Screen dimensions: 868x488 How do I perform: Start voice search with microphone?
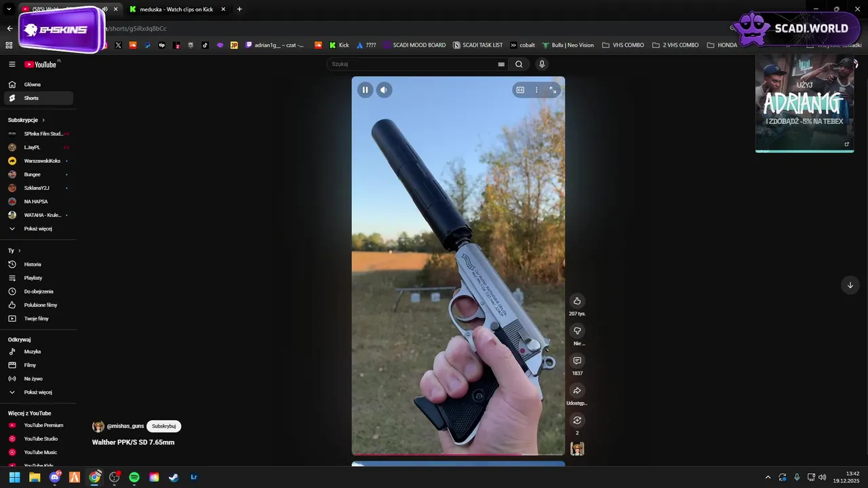pyautogui.click(x=541, y=64)
